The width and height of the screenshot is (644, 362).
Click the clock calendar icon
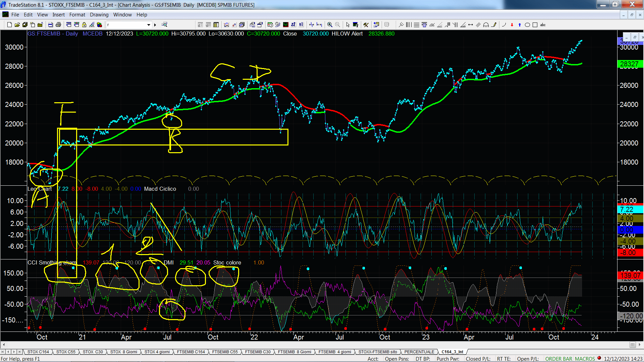270,25
